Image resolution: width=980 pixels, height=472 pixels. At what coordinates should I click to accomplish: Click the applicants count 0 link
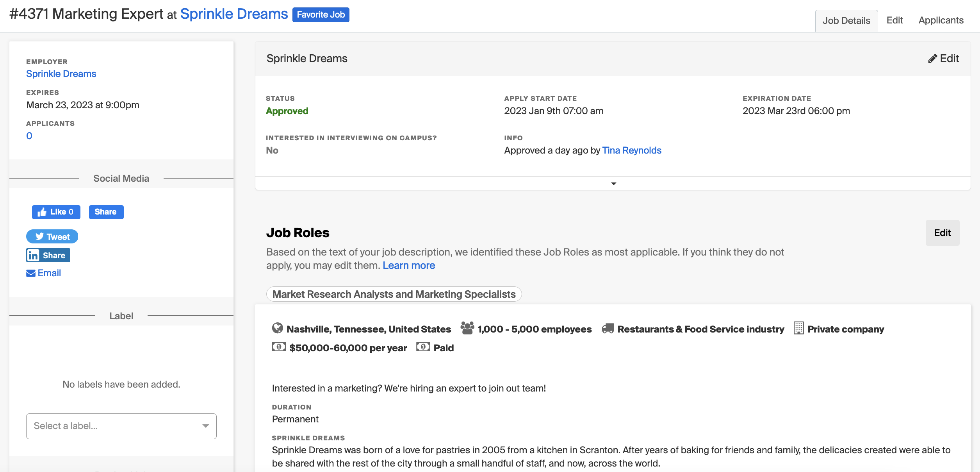[x=29, y=136]
